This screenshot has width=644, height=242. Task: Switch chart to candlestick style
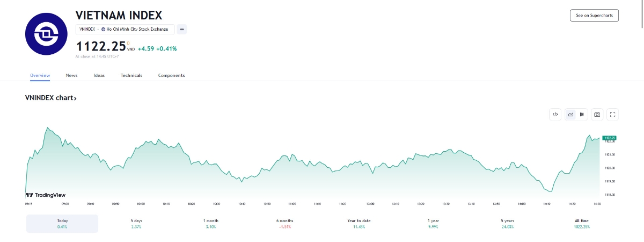point(582,114)
